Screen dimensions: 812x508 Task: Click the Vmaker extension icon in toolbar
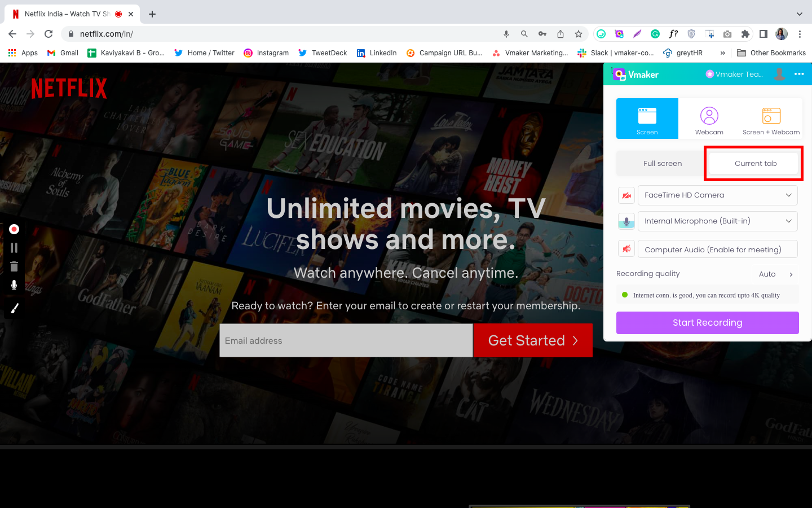[619, 34]
